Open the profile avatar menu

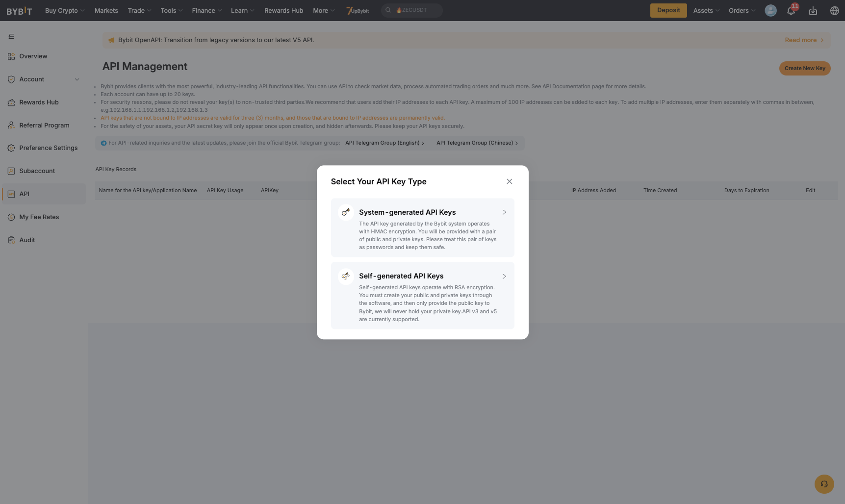[x=770, y=10]
